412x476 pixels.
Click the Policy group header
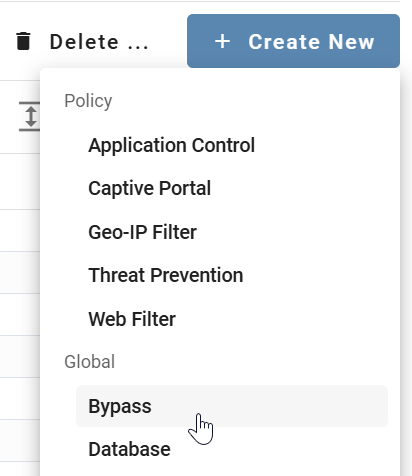(88, 101)
